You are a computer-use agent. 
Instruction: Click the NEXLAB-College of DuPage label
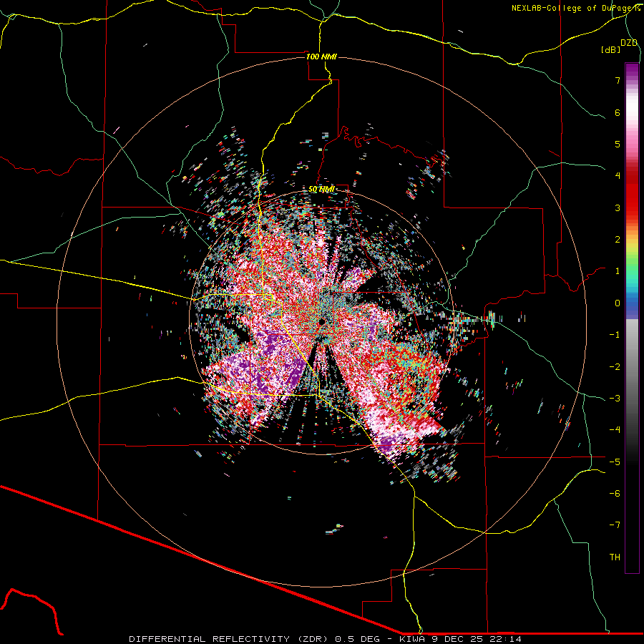(576, 8)
